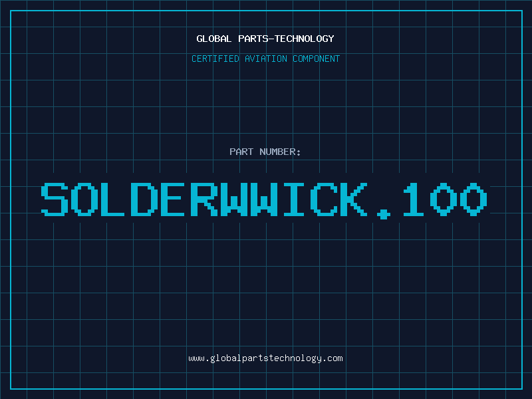Open the www.globalpartstechnology.com link

pyautogui.click(x=265, y=358)
